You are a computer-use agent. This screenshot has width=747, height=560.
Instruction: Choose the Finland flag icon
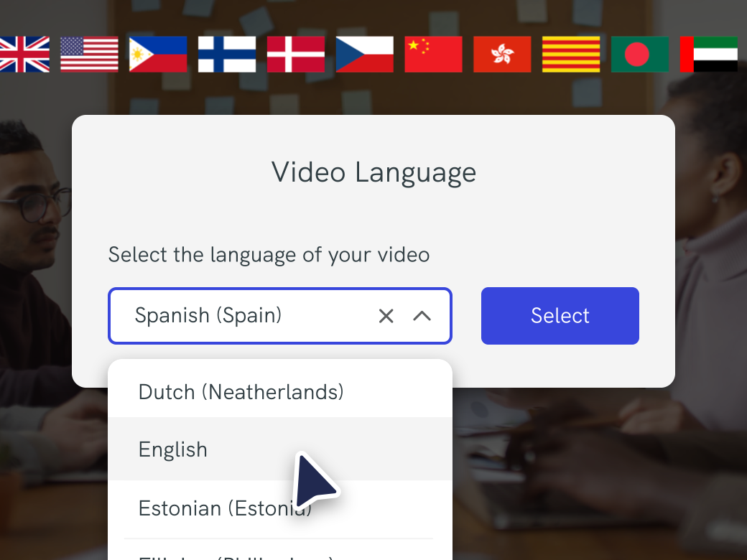click(227, 55)
